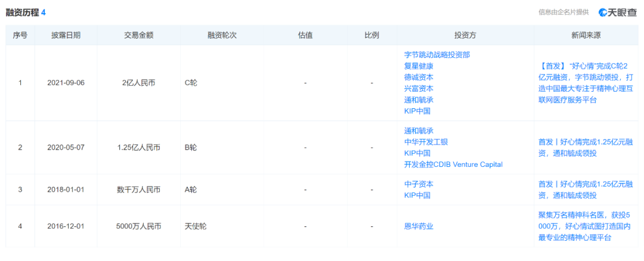Open investor 字节跳动战略投资部 link
Screen dimensions: 644x261
(x=436, y=55)
